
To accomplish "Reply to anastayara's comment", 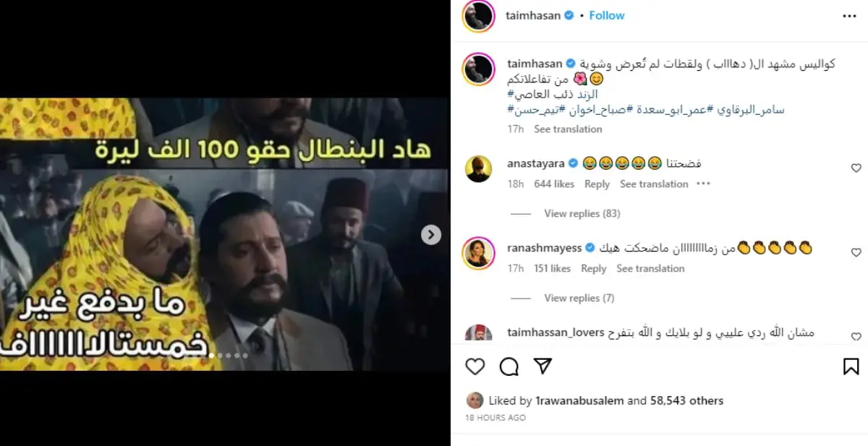I will [x=597, y=184].
